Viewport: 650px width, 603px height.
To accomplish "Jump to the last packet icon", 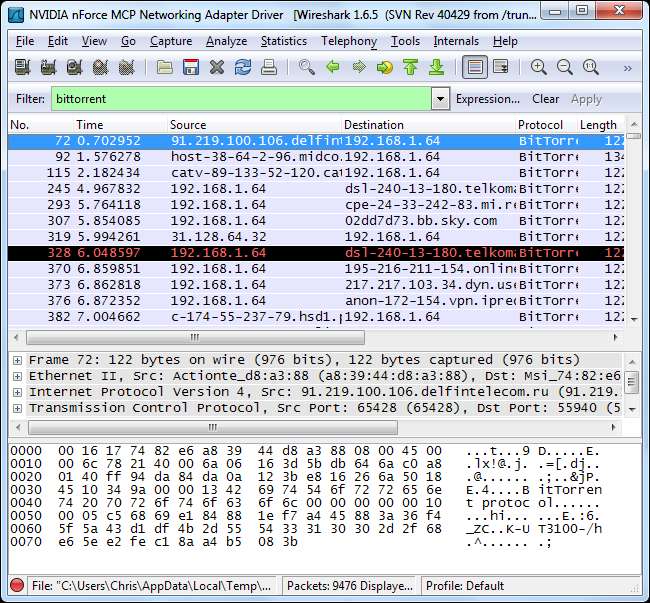I will tap(437, 67).
